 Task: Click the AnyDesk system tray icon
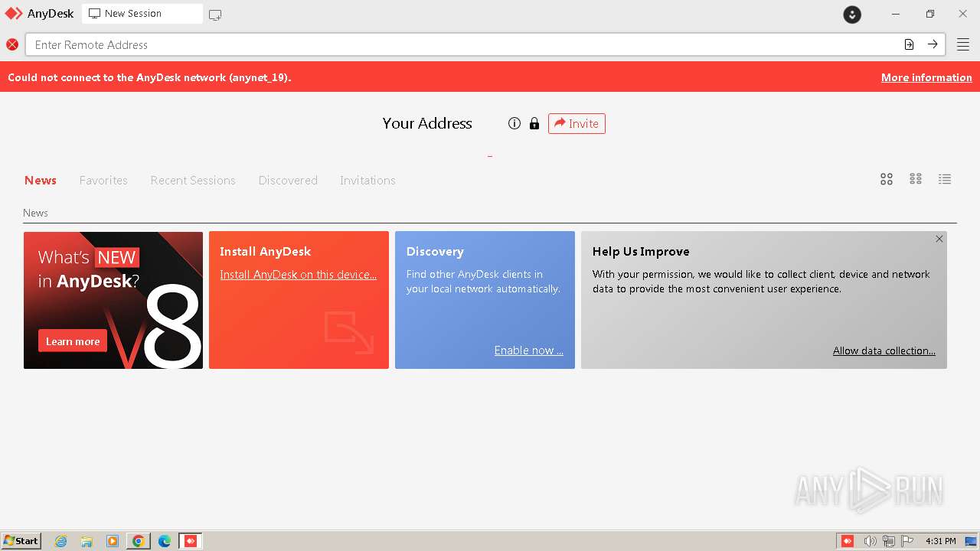point(848,541)
